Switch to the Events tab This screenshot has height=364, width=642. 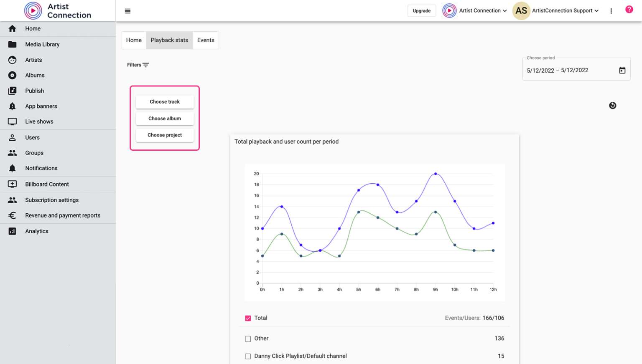click(x=205, y=40)
